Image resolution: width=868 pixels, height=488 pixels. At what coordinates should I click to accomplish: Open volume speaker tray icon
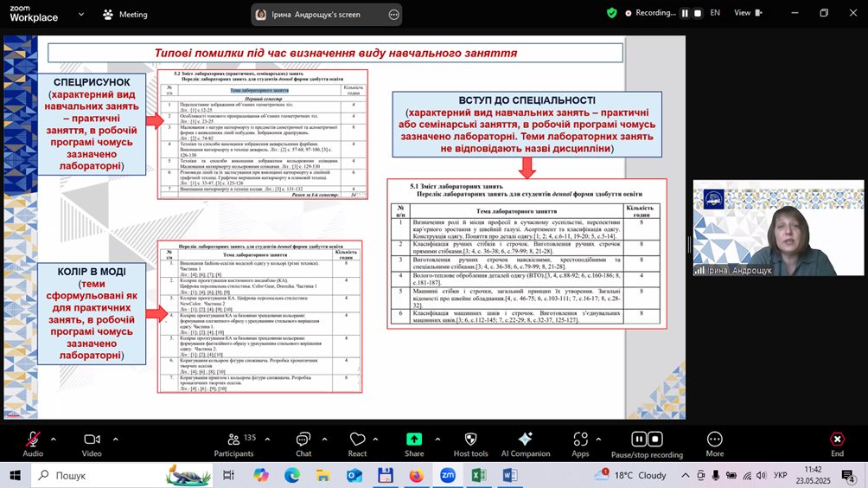[762, 475]
